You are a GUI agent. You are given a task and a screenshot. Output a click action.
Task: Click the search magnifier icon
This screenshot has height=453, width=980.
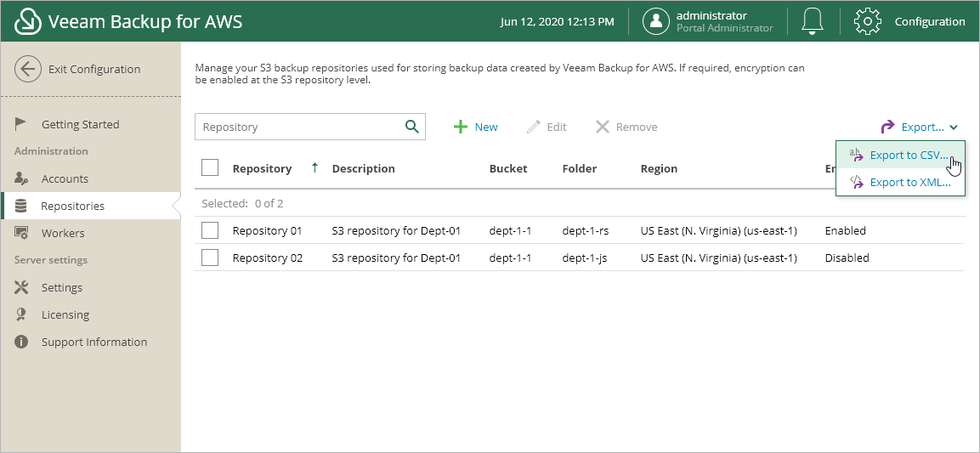click(412, 127)
